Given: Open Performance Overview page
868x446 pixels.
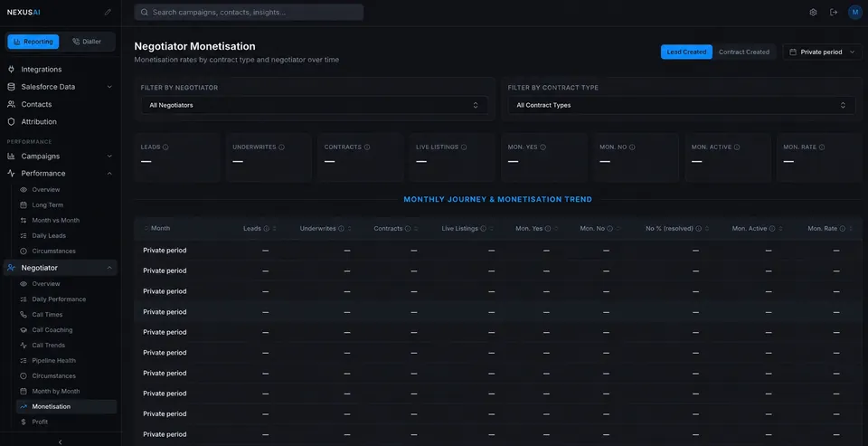Looking at the screenshot, I should 46,189.
